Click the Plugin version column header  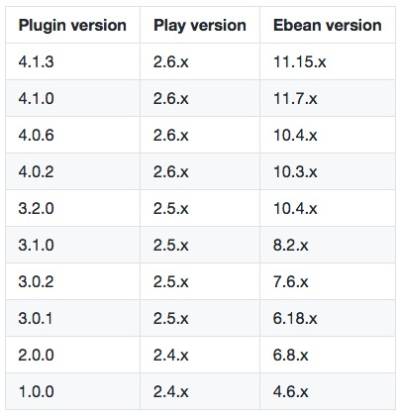click(x=73, y=25)
